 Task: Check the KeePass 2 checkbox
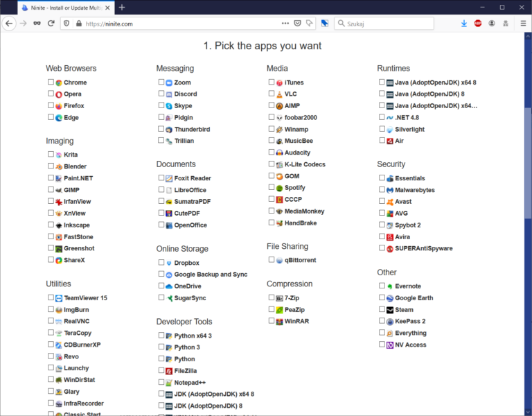tap(382, 320)
